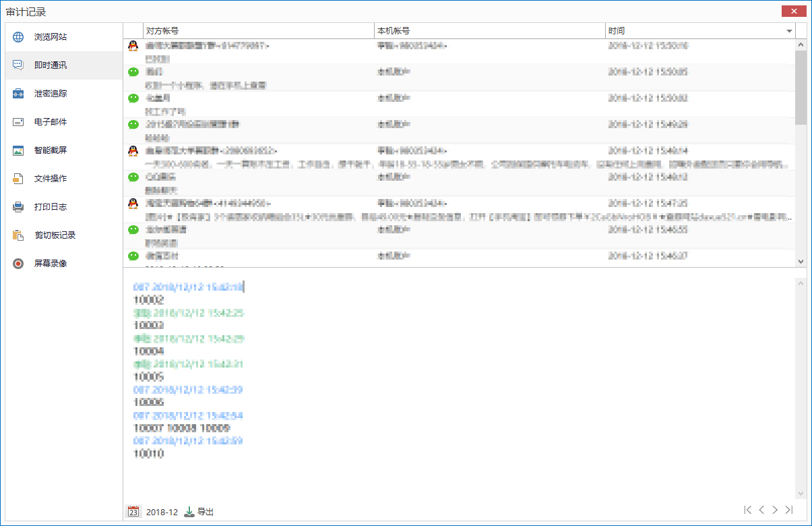812x526 pixels.
Task: Open the 剪切板记录 clipboard icon
Action: 18,235
